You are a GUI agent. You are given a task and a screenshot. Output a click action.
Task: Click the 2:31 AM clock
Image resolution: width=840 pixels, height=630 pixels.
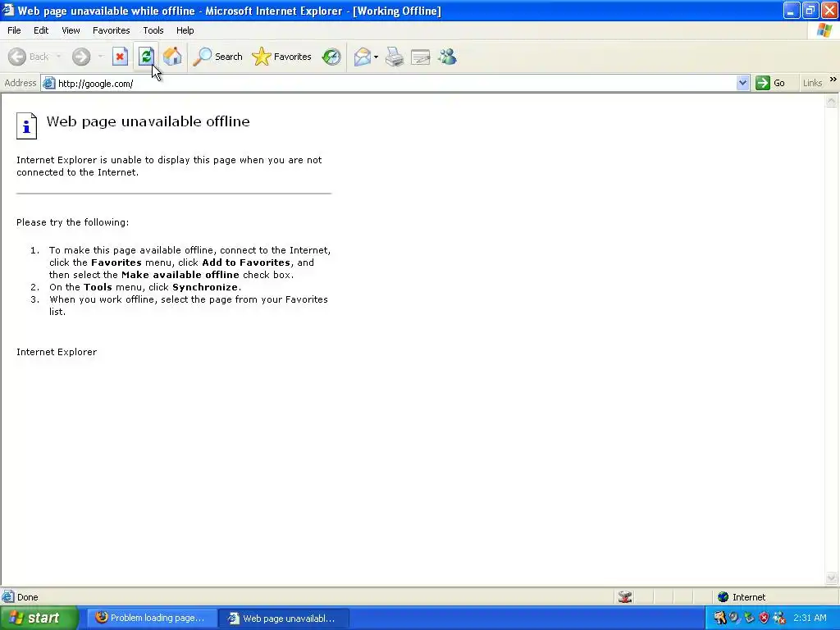point(810,619)
